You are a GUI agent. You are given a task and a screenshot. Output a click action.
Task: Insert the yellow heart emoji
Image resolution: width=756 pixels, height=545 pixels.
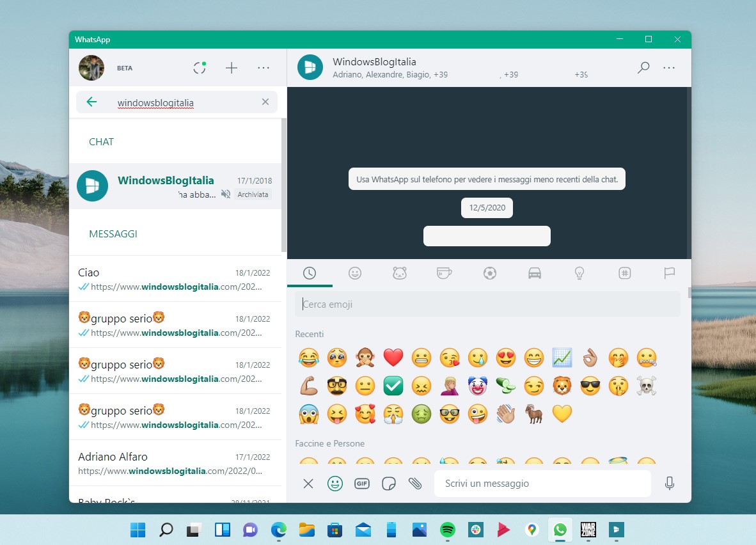(x=562, y=414)
